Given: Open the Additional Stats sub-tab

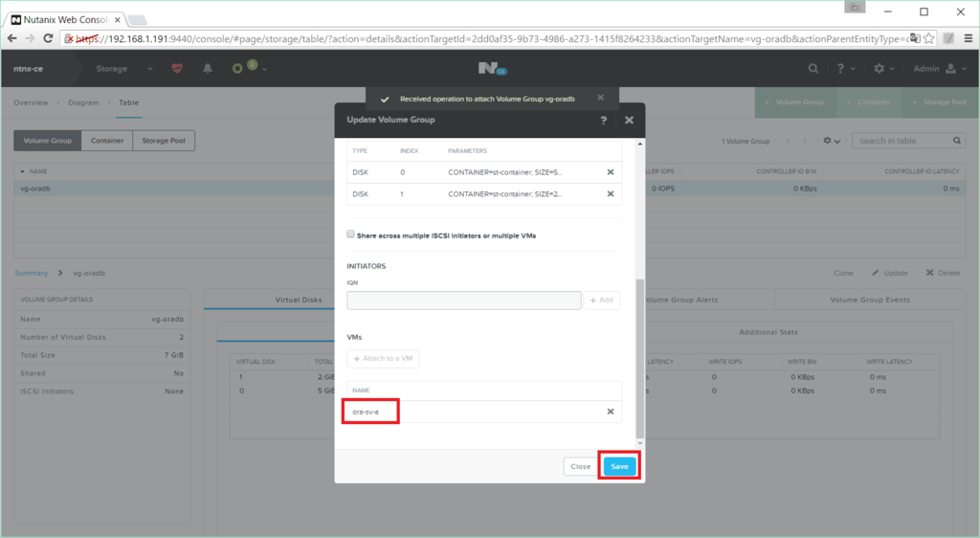Looking at the screenshot, I should coord(768,332).
